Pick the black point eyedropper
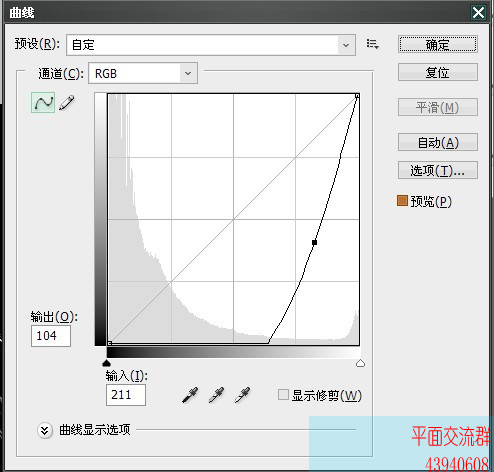Screen dimensions: 494x472 (190, 395)
